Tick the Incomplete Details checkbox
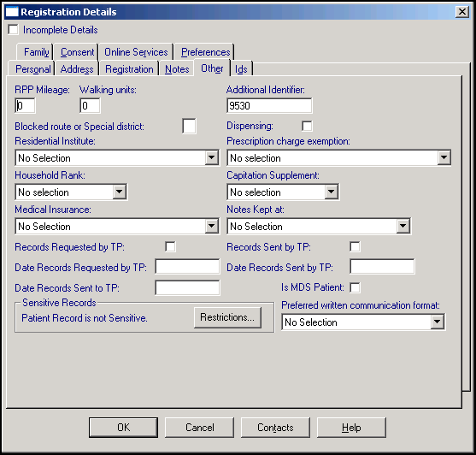This screenshot has width=476, height=455. click(14, 30)
